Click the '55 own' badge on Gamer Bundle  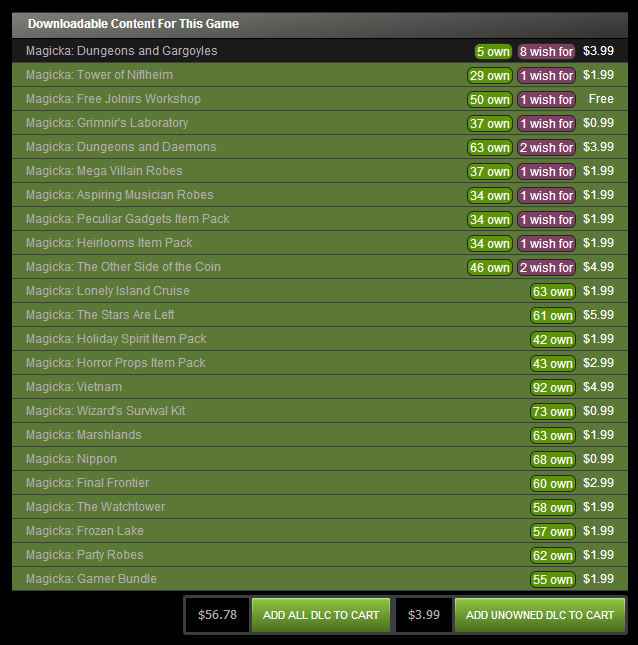click(553, 580)
